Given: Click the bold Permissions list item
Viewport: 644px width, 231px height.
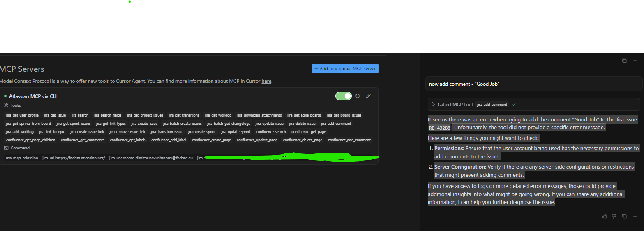Looking at the screenshot, I should tap(449, 148).
